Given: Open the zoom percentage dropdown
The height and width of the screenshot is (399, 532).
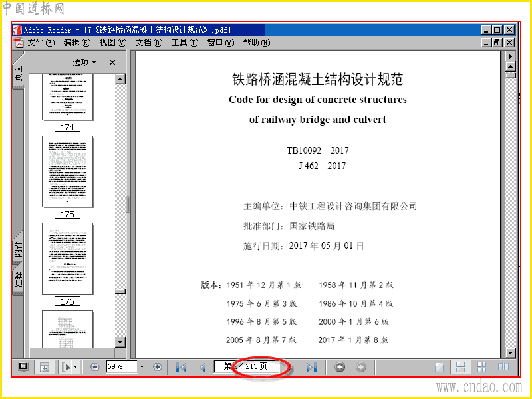Looking at the screenshot, I should [142, 367].
